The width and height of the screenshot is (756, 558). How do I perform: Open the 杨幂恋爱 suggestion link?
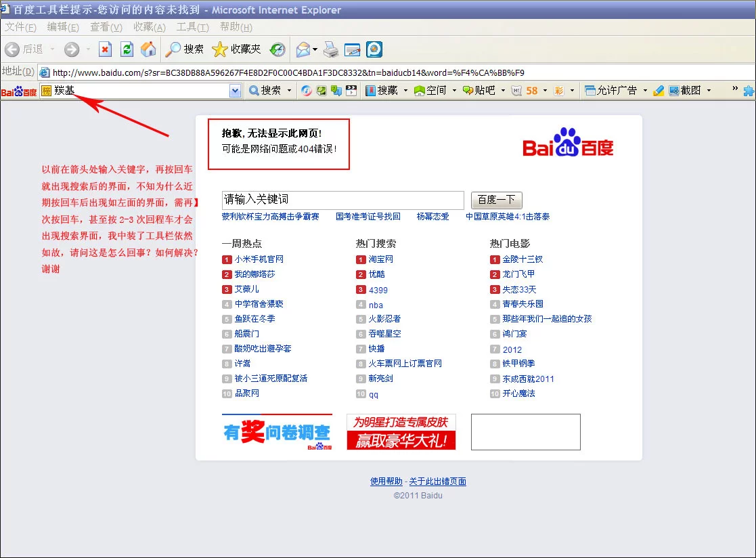click(432, 217)
